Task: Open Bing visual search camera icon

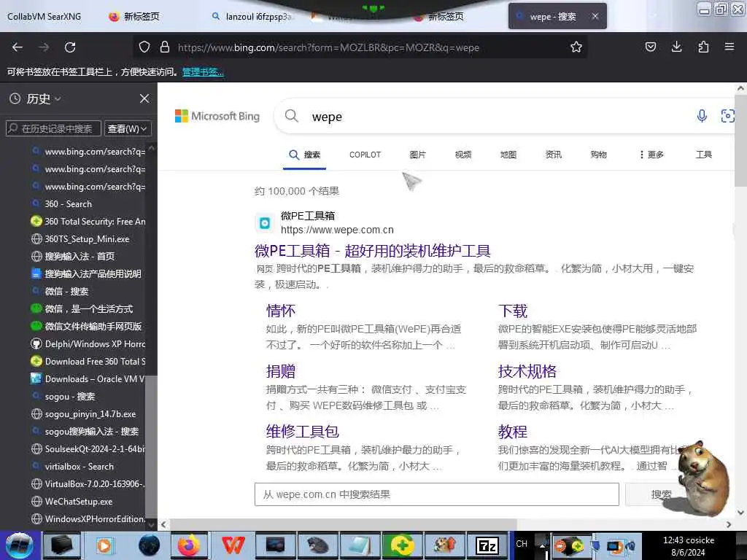Action: click(x=727, y=116)
